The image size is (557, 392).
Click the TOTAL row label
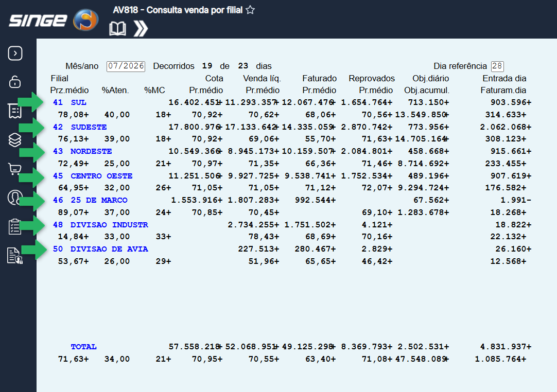pos(83,347)
